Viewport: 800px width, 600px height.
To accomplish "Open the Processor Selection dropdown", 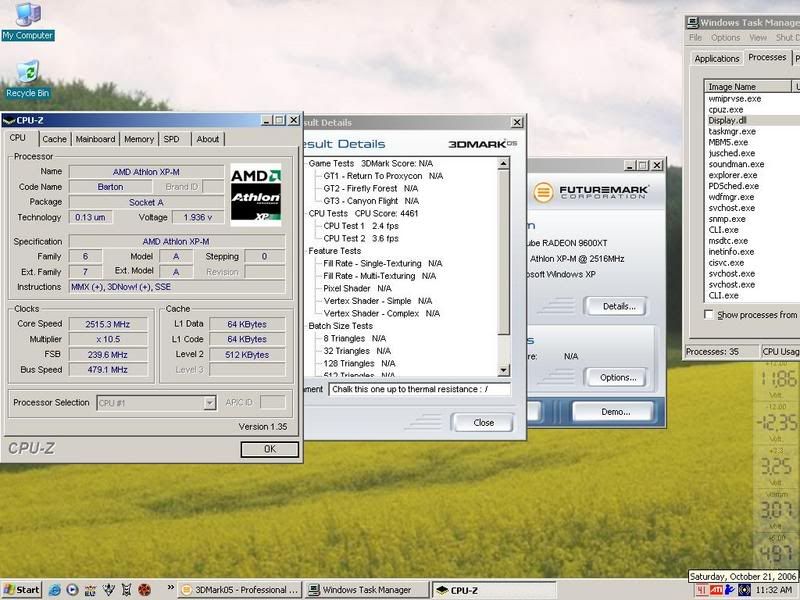I will (210, 403).
